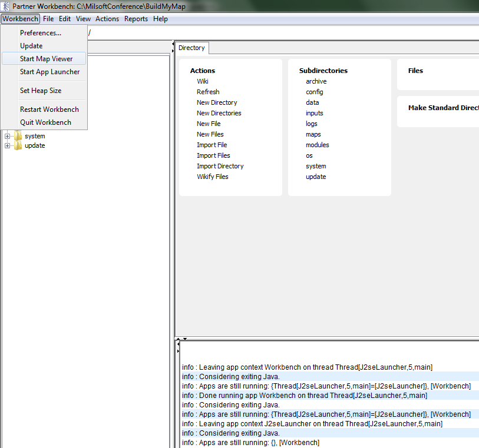Image resolution: width=479 pixels, height=448 pixels.
Task: Open the update subdirectory link
Action: [316, 177]
